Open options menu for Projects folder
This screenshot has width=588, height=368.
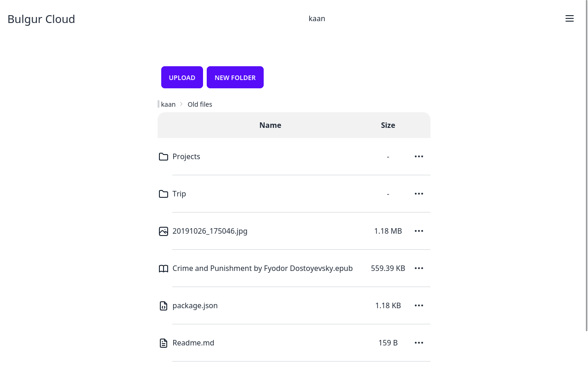pyautogui.click(x=419, y=156)
